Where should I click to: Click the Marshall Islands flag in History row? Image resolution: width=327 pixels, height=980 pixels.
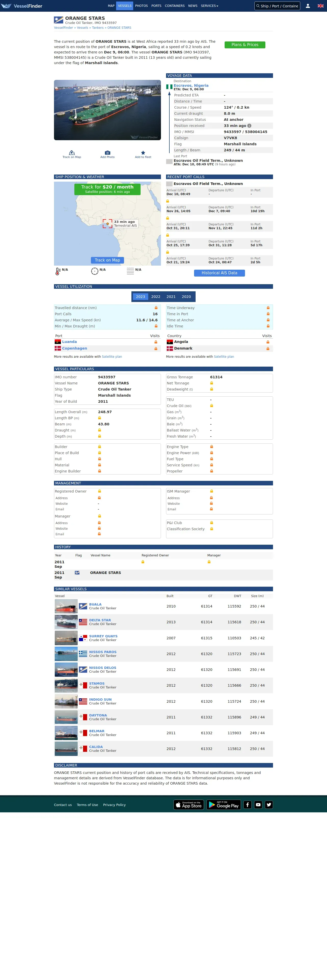point(77,572)
